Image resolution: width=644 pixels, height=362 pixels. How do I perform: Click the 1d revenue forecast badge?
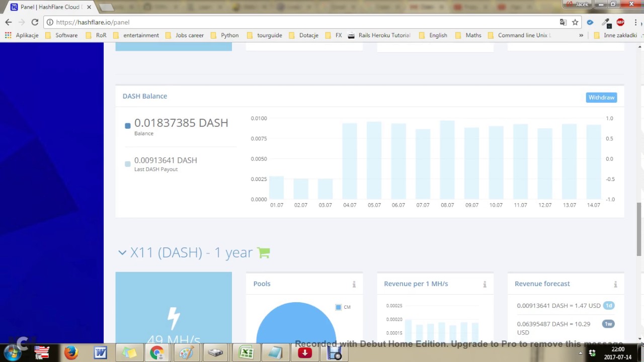pyautogui.click(x=608, y=306)
